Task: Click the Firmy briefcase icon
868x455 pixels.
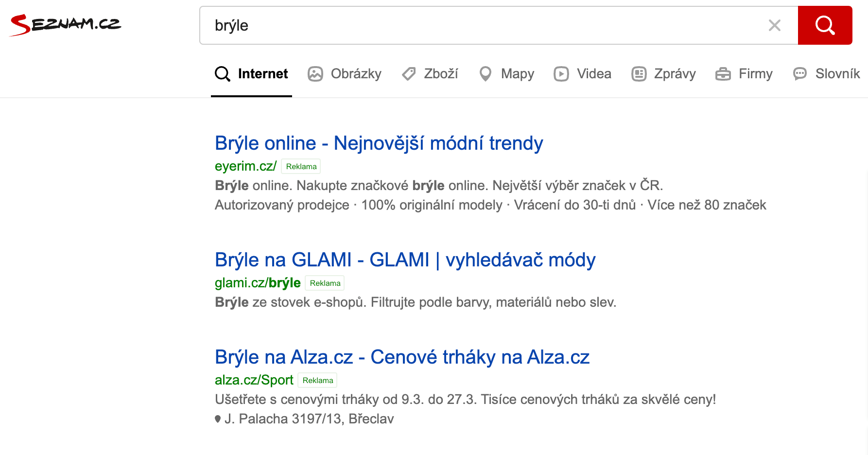Action: click(x=723, y=74)
